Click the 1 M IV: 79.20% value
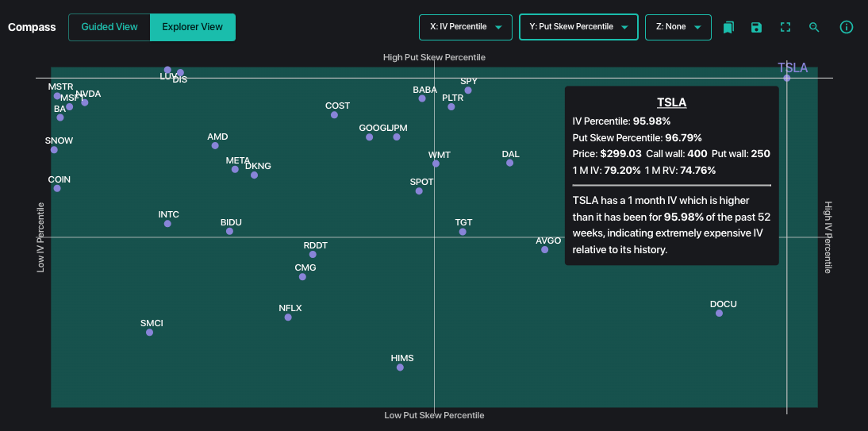Viewport: 868px width, 431px height. (607, 171)
